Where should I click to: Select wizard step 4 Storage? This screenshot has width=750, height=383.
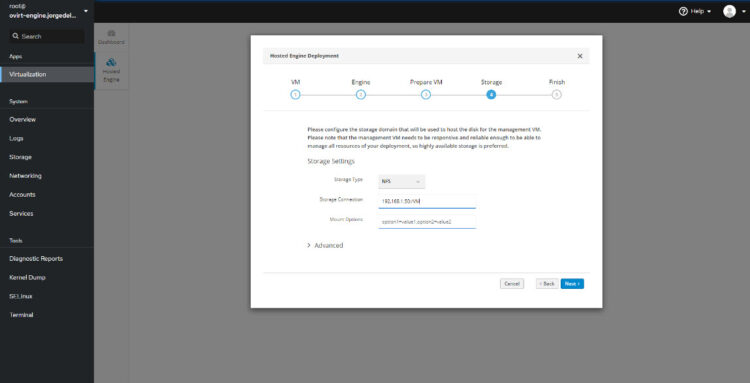coord(491,95)
